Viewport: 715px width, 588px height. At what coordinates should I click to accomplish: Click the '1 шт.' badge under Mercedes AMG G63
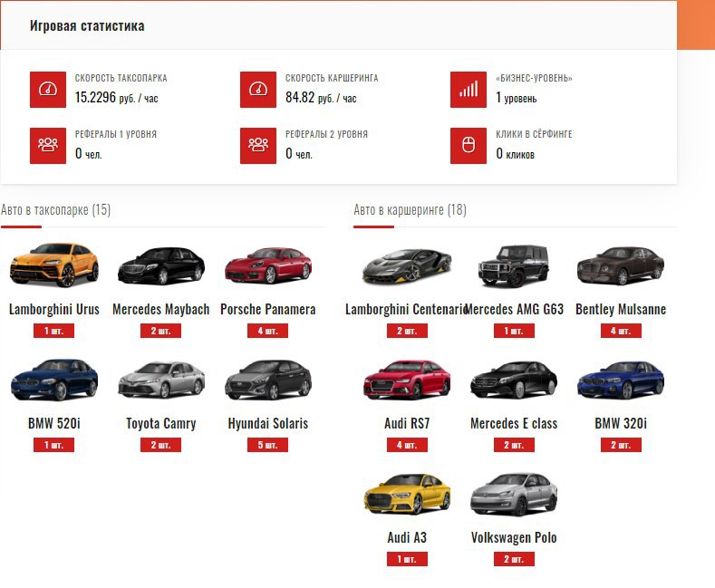tap(514, 331)
